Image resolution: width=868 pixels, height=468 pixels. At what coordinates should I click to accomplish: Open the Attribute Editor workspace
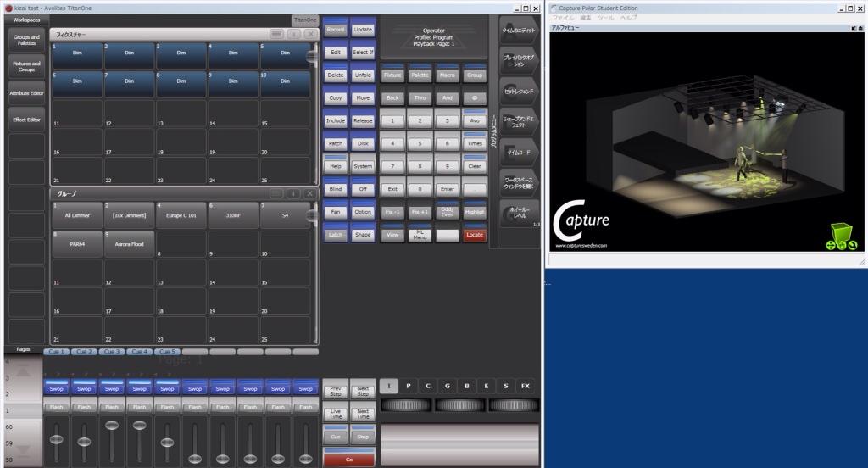(x=26, y=93)
